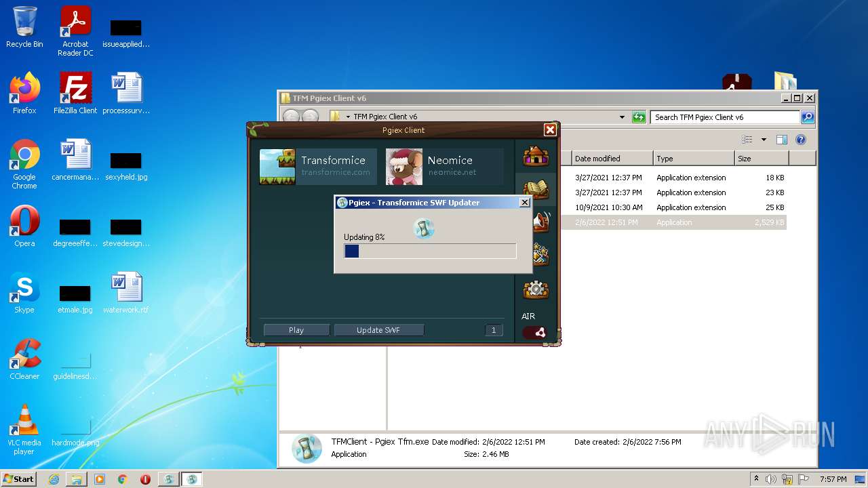Open Windows Explorer taskbar button
The width and height of the screenshot is (868, 488).
tap(77, 479)
